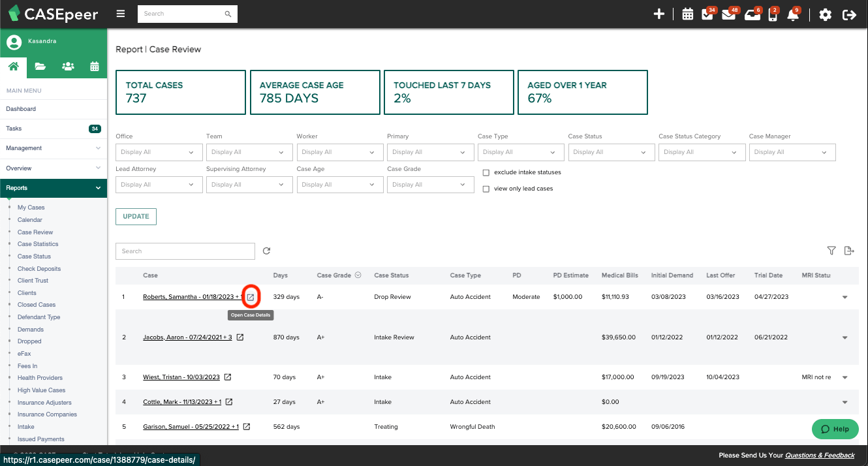Click the plus add-new icon

pos(659,14)
